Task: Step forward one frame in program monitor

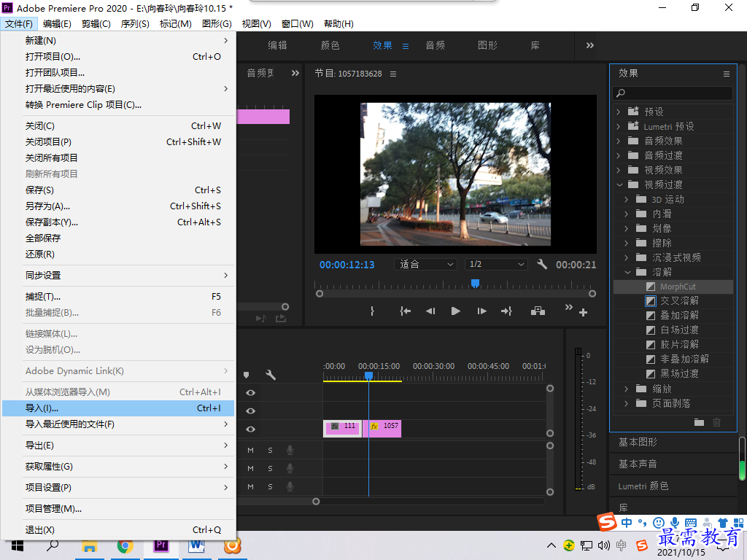Action: pyautogui.click(x=481, y=311)
